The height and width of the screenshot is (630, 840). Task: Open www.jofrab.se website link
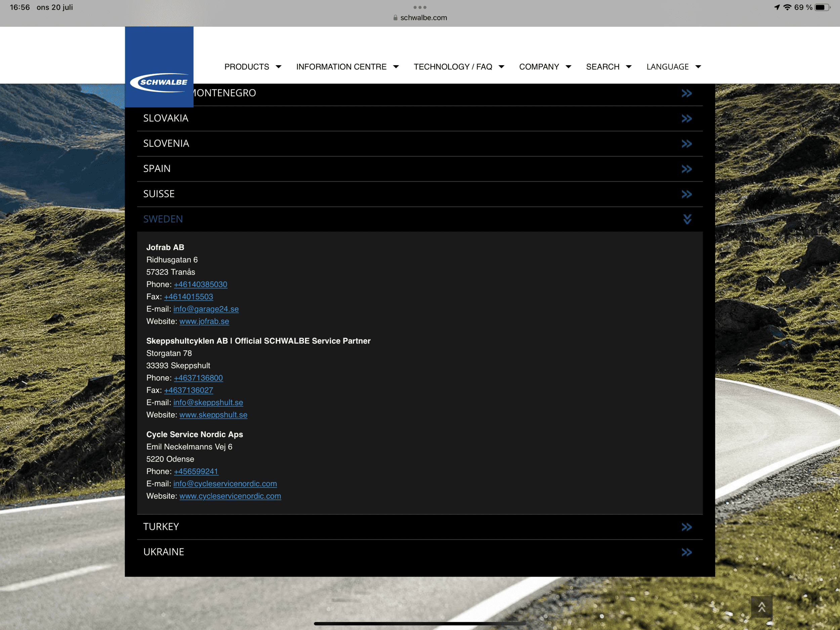pyautogui.click(x=204, y=321)
